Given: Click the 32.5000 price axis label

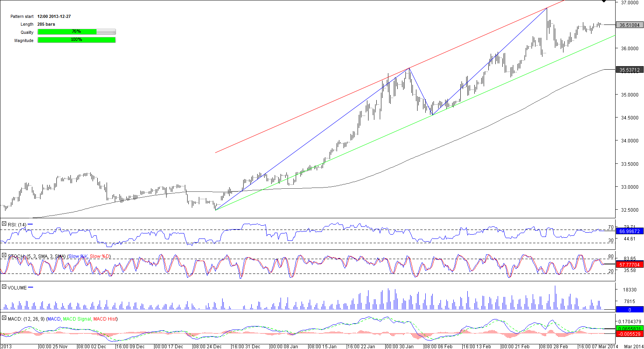Looking at the screenshot, I should tap(630, 210).
